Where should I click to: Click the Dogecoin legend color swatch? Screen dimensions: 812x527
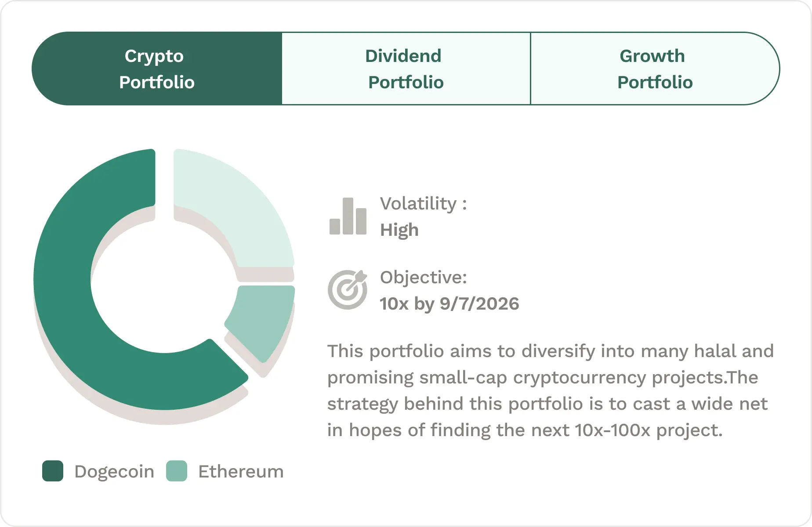tap(53, 471)
